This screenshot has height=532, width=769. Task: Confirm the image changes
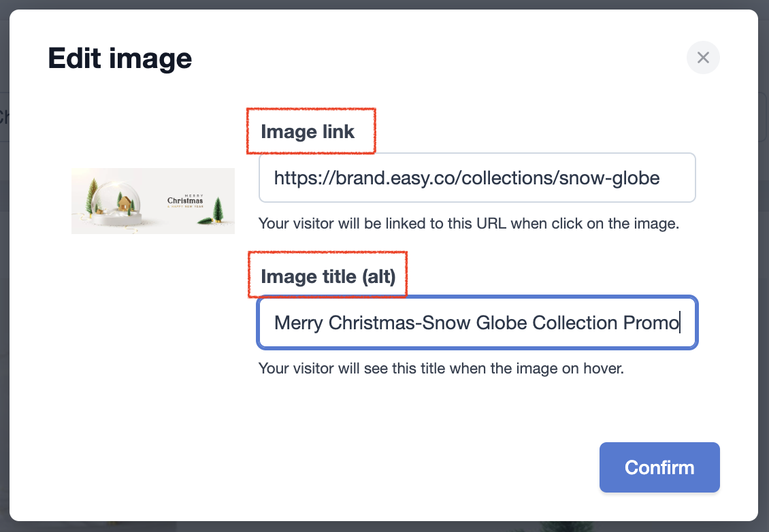coord(659,467)
